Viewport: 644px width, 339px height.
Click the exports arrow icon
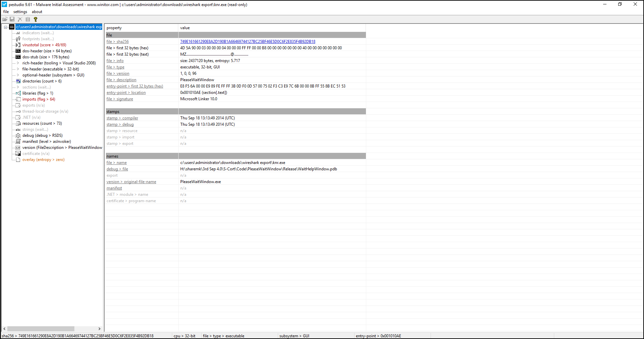click(x=18, y=105)
